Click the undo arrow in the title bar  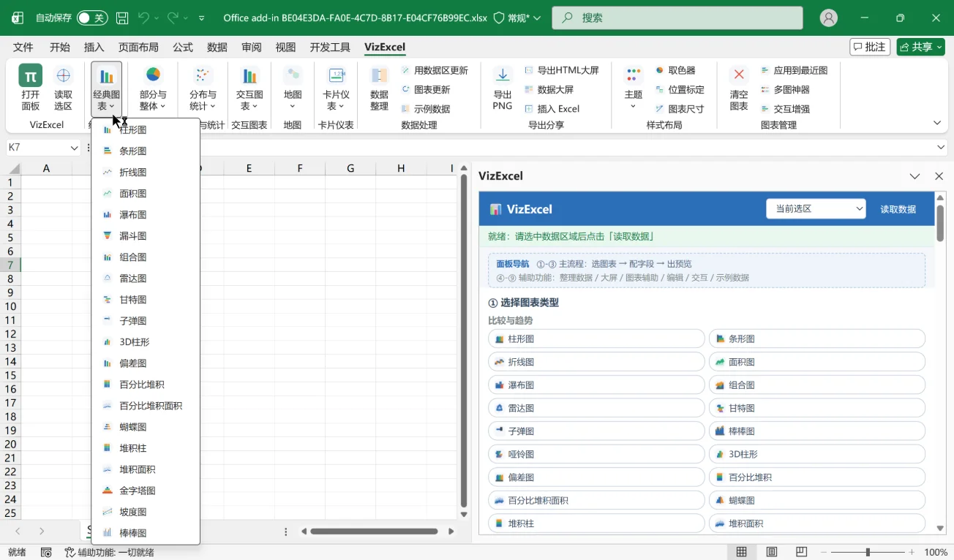point(144,18)
